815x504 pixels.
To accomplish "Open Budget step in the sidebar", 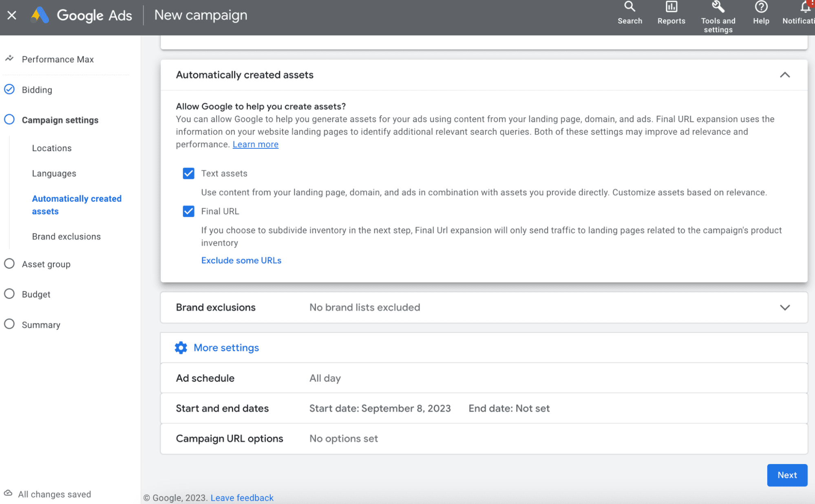I will pos(36,294).
